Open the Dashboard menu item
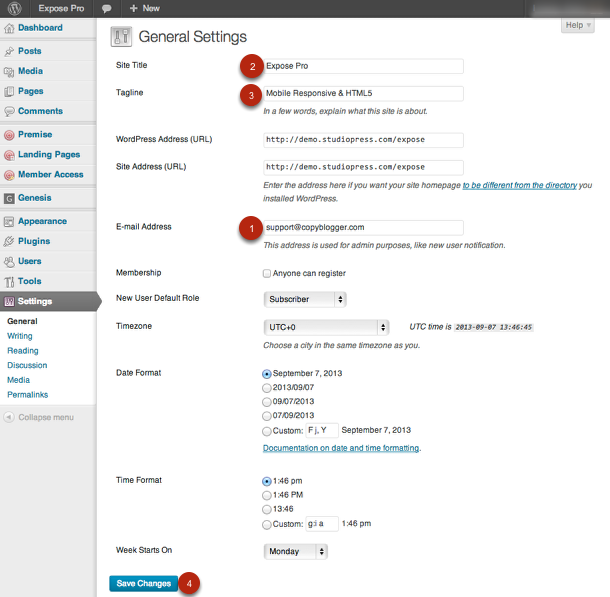This screenshot has height=597, width=610. coord(40,28)
